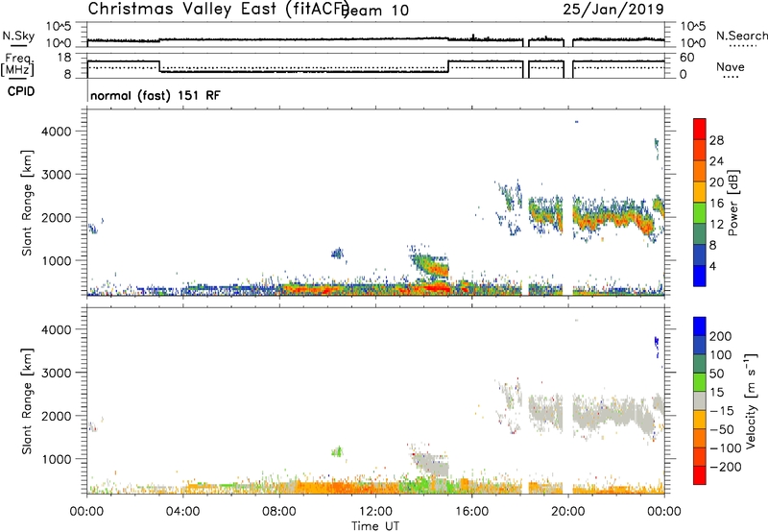768x532 pixels.
Task: Click the 'Slant Range [km]' label of velocity panel
Action: coord(27,401)
